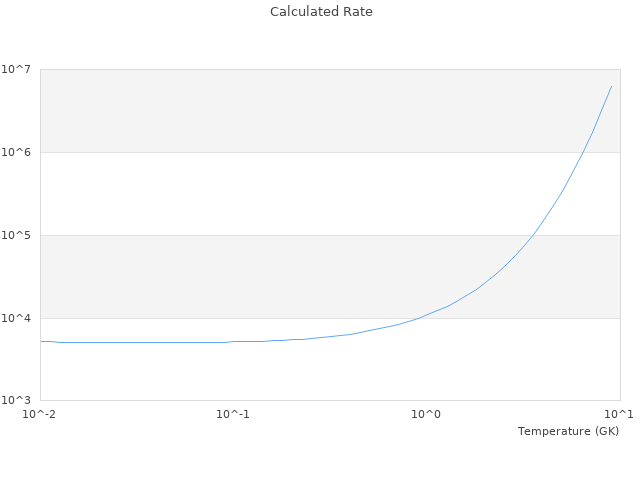
Task: Click the left starting point of the blue curve
Action: [41, 341]
